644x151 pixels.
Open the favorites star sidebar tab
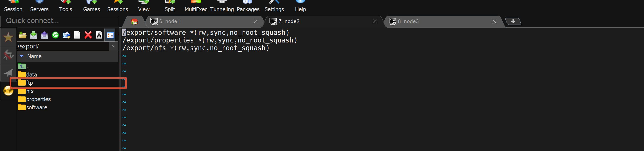click(x=8, y=37)
